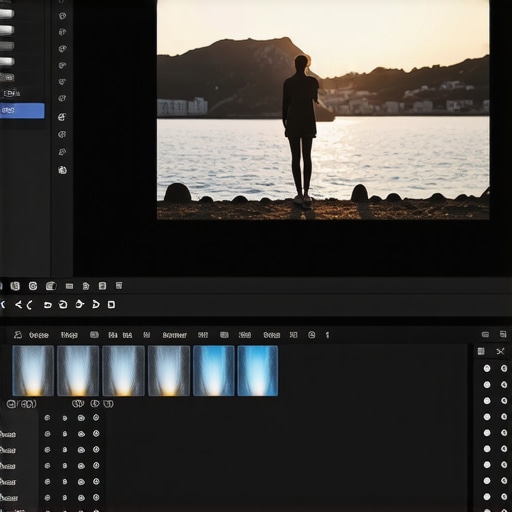Click the flat rectangle icon in upper toolbar row
Screen dimensions: 512x512
click(69, 286)
